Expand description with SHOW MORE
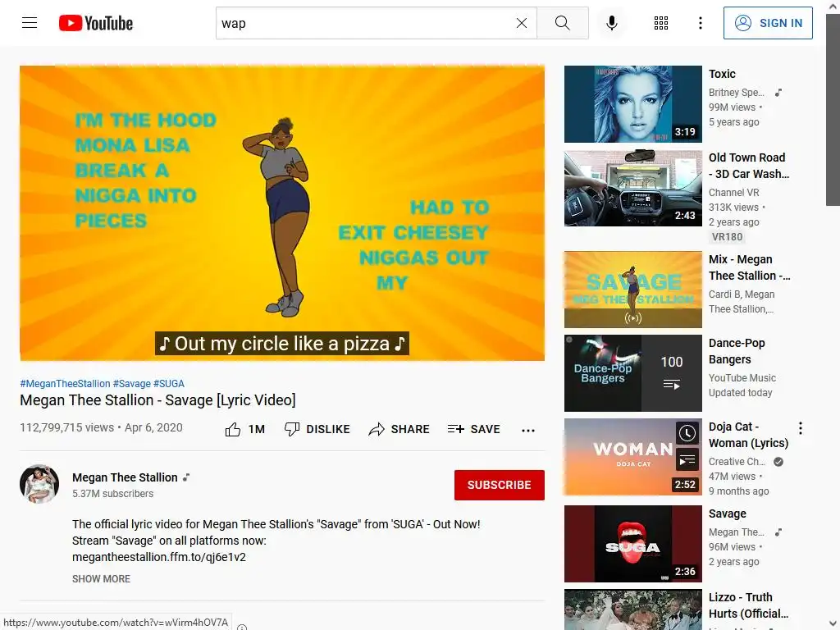840x630 pixels. [101, 579]
